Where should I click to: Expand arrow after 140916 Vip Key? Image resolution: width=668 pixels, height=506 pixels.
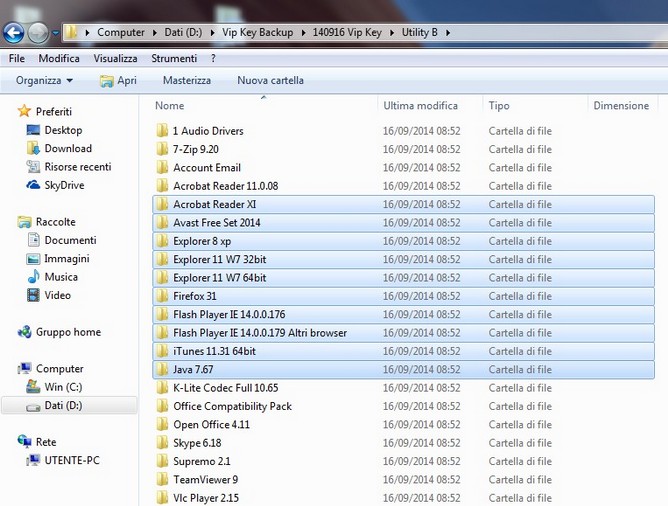pos(392,33)
